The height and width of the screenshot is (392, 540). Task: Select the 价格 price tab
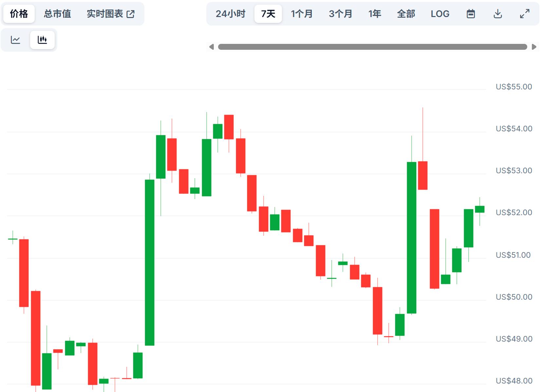(x=19, y=14)
